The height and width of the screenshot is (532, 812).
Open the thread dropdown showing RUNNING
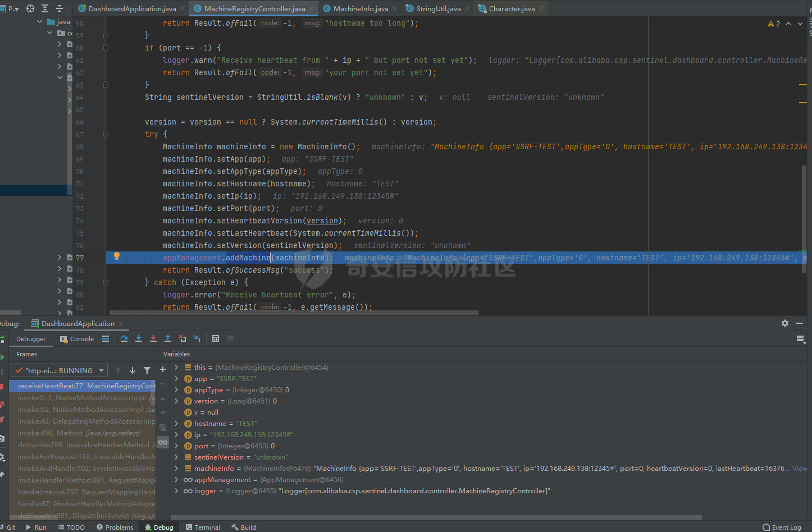click(59, 370)
